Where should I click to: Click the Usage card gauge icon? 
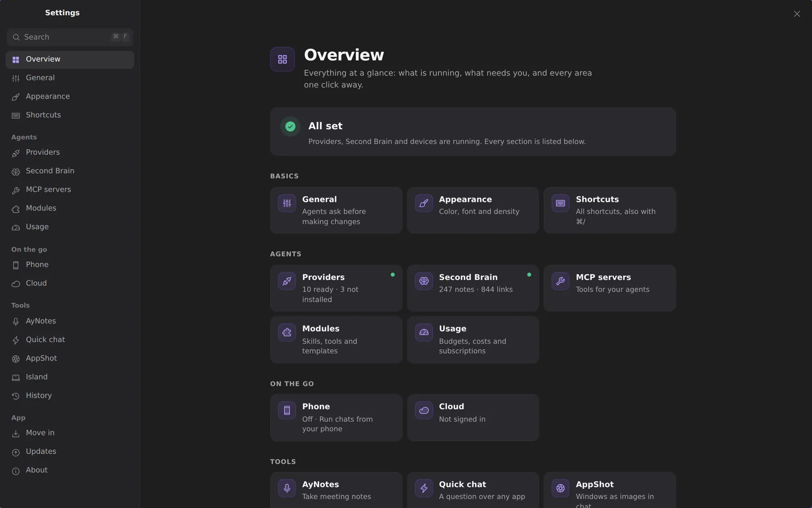(424, 332)
